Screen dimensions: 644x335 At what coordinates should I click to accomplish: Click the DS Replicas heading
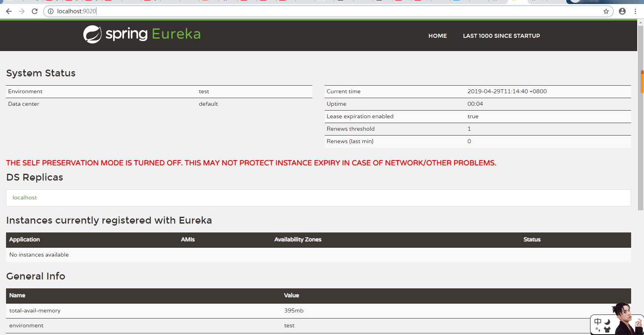35,177
